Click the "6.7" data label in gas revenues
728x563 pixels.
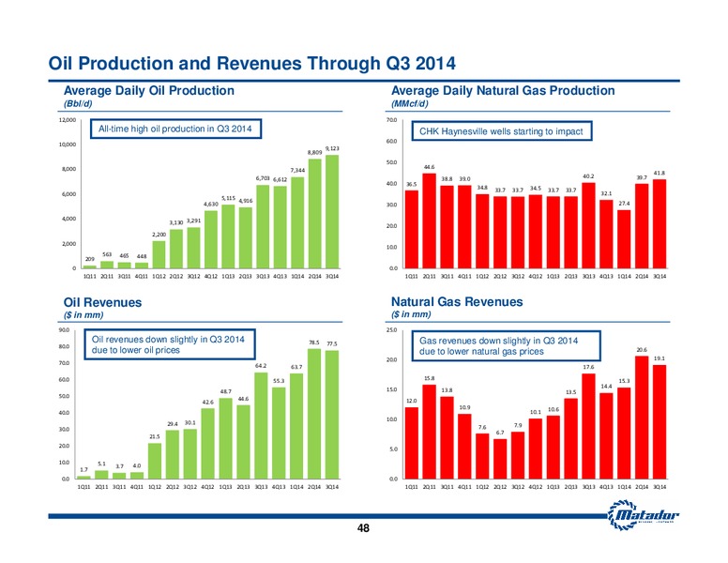[500, 433]
